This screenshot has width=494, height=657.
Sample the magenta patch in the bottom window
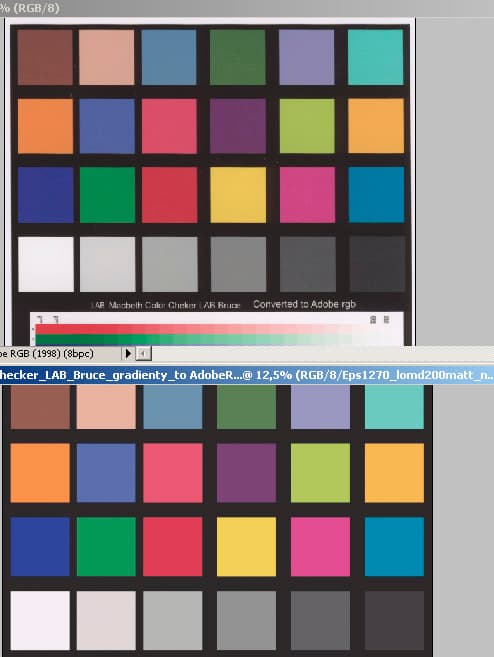pyautogui.click(x=320, y=546)
